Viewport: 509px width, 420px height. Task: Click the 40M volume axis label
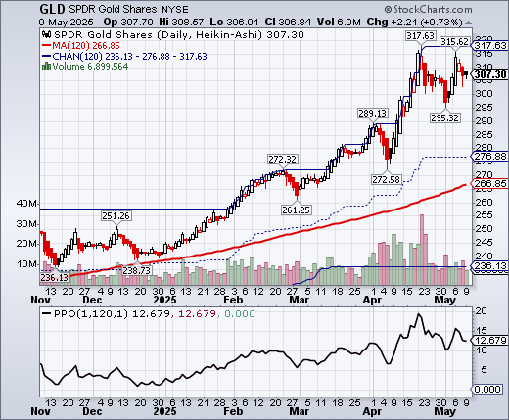click(26, 204)
